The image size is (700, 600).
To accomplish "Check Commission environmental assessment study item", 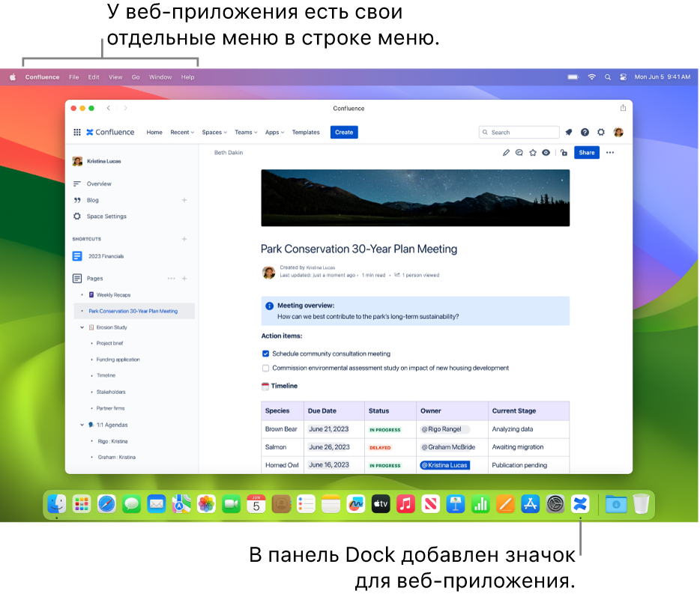I will [265, 368].
